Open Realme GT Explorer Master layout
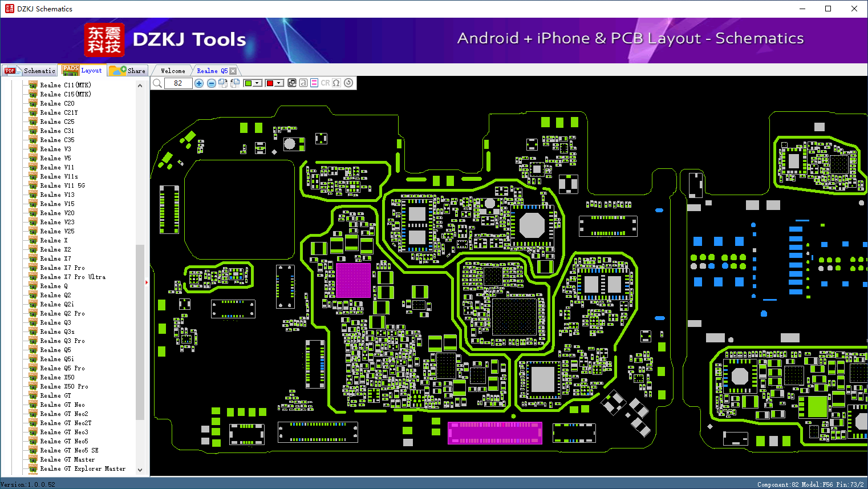Screen dimensions: 868x489 (x=83, y=468)
